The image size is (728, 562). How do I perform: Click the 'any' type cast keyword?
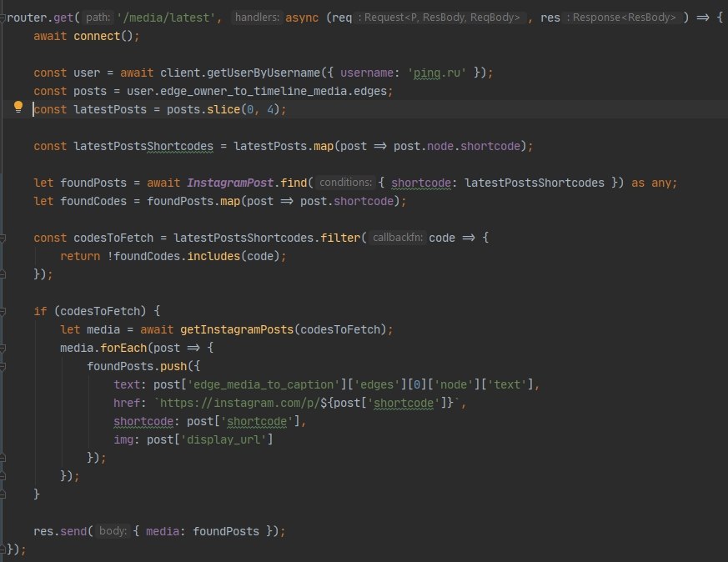pyautogui.click(x=661, y=183)
